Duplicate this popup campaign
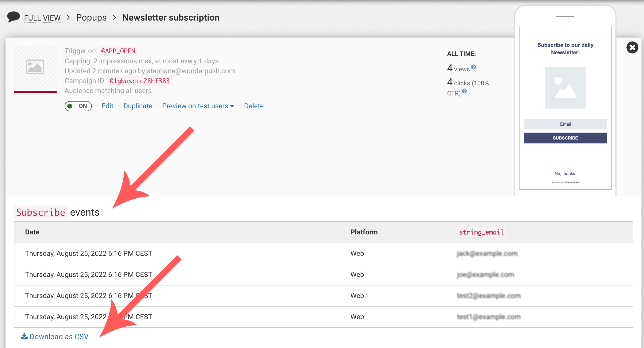 (138, 106)
